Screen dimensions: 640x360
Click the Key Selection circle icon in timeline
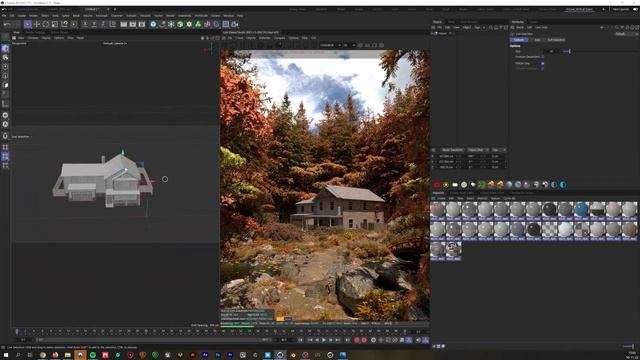pyautogui.click(x=373, y=340)
